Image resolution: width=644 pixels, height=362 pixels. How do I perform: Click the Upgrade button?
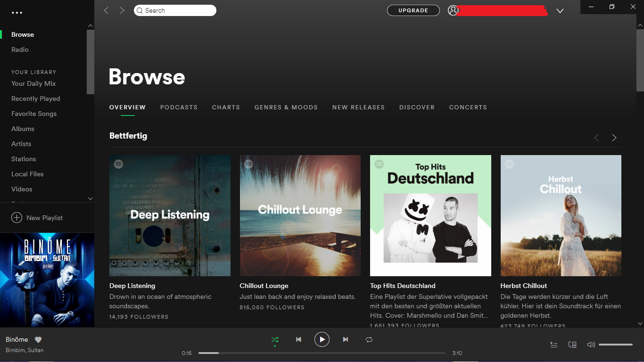413,10
